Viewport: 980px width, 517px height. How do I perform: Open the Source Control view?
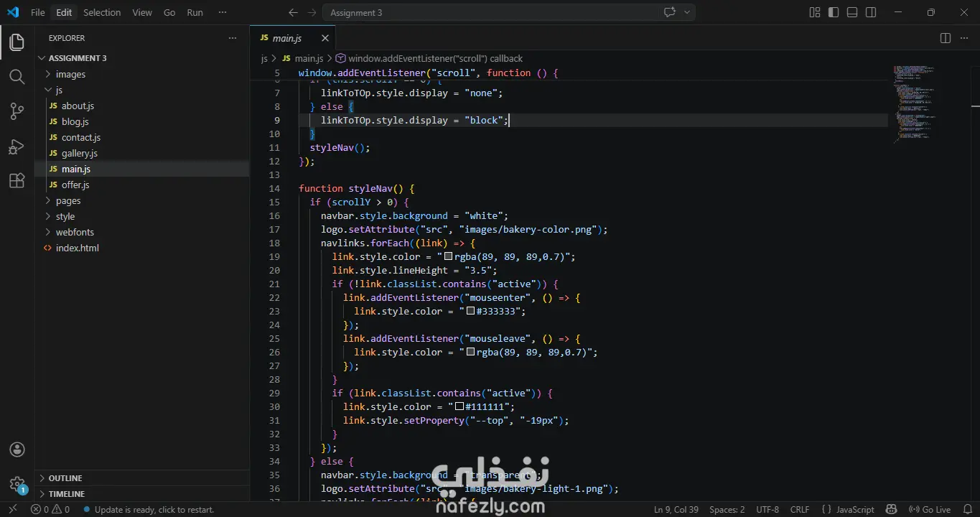17,111
